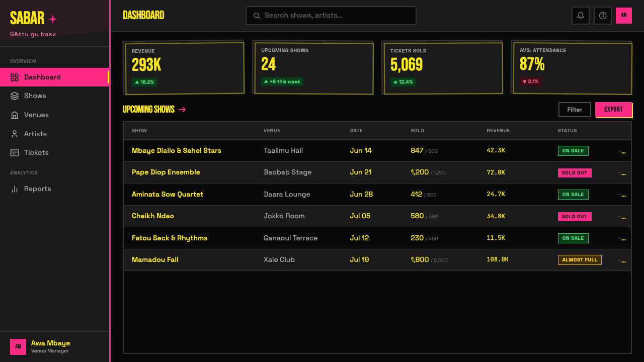Sort by the Venue column header
644x362 pixels.
click(x=272, y=131)
